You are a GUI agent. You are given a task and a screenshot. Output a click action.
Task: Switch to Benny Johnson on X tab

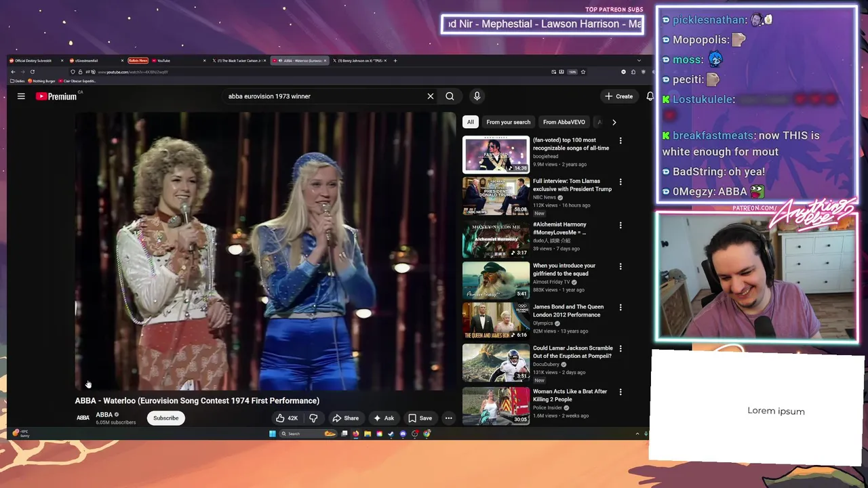point(360,60)
